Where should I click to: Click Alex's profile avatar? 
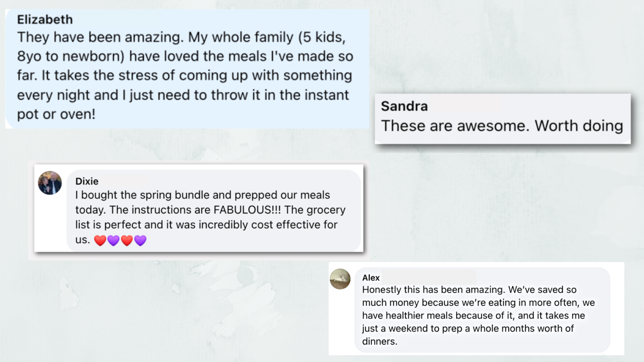pyautogui.click(x=340, y=279)
